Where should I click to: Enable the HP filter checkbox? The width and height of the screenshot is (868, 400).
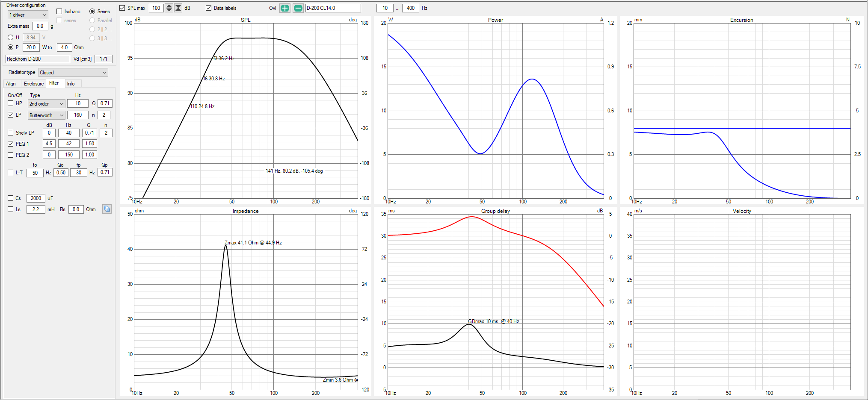pos(11,103)
